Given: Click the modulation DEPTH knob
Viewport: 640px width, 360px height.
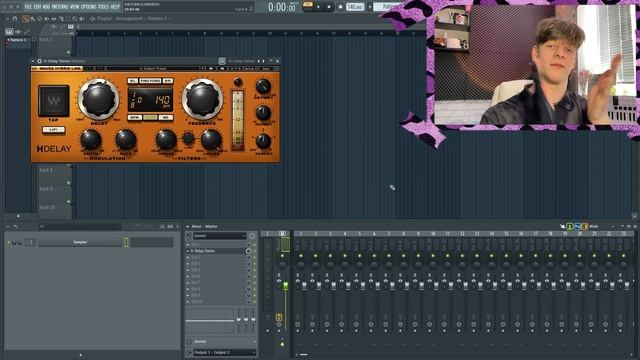Looking at the screenshot, I should 91,140.
